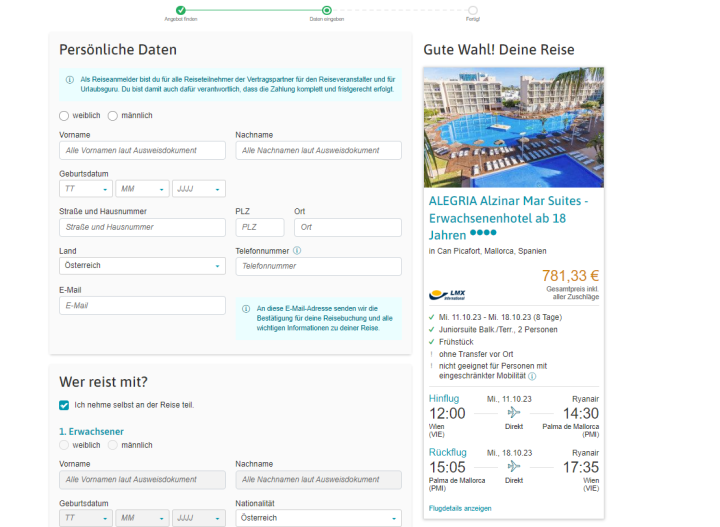Click the Hinflug airplane icon
720x527 pixels.
pos(513,413)
